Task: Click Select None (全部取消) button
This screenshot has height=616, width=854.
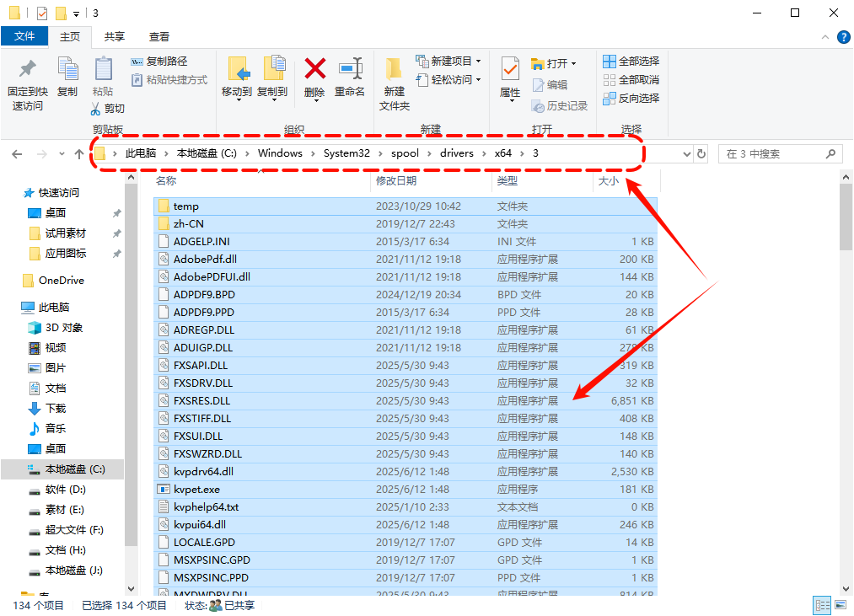Action: pyautogui.click(x=631, y=80)
